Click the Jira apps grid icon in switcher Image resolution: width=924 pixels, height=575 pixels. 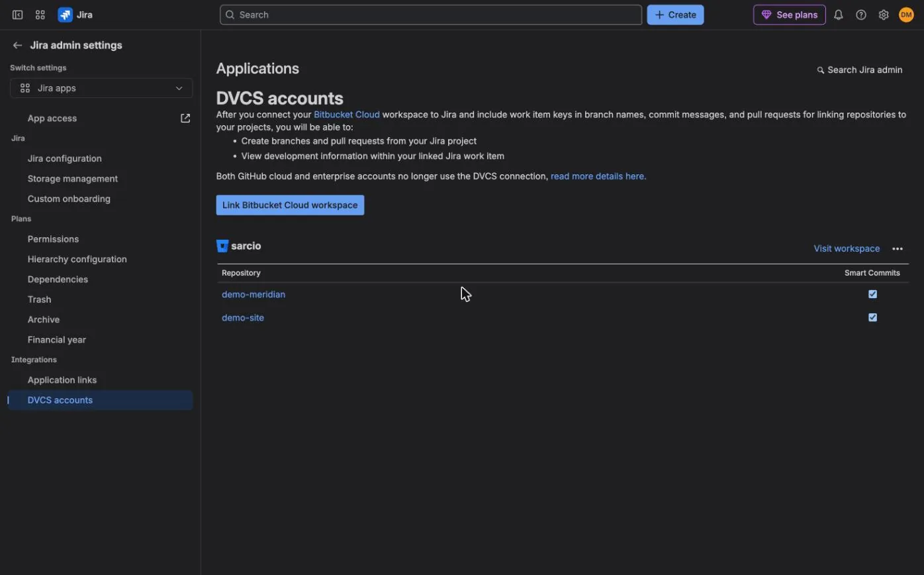[x=25, y=88]
